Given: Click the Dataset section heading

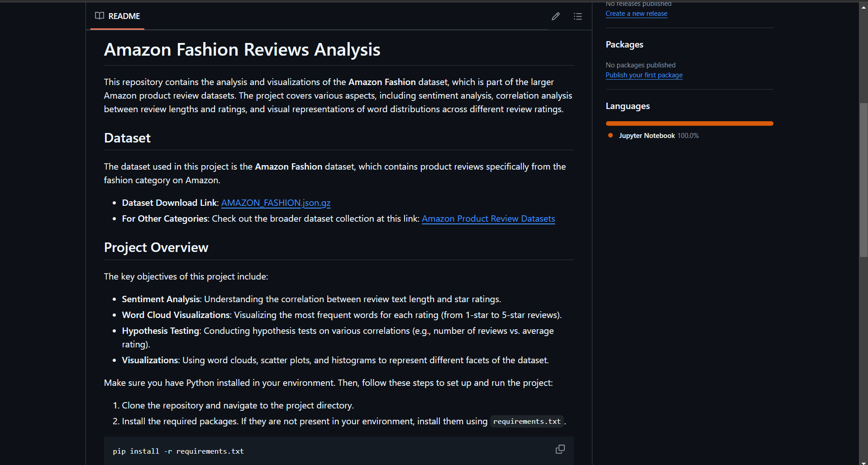Looking at the screenshot, I should pos(127,138).
